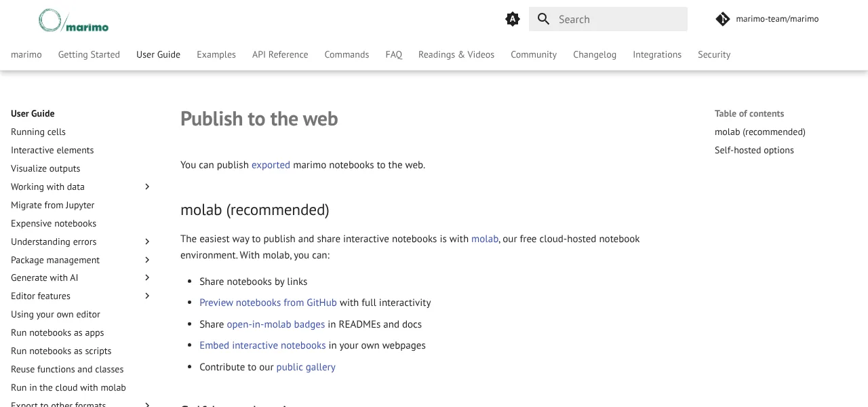The width and height of the screenshot is (868, 407).
Task: Toggle the color theme icon
Action: point(513,19)
